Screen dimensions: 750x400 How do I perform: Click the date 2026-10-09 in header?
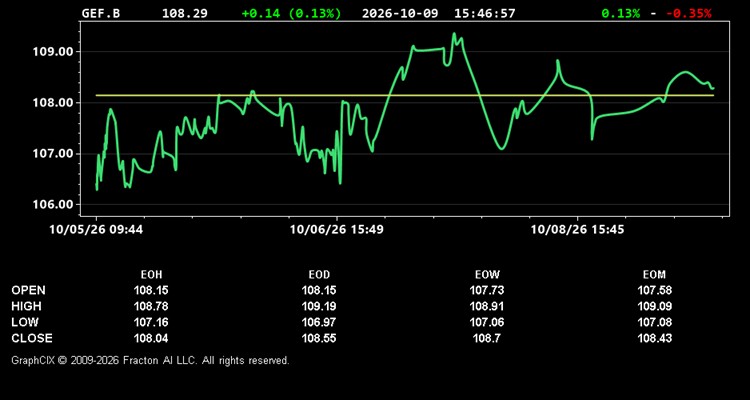tap(400, 13)
